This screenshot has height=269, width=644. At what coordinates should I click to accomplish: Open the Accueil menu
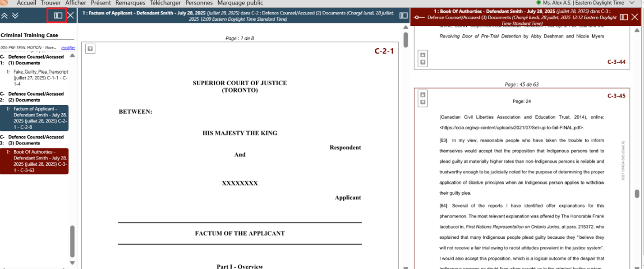[26, 3]
